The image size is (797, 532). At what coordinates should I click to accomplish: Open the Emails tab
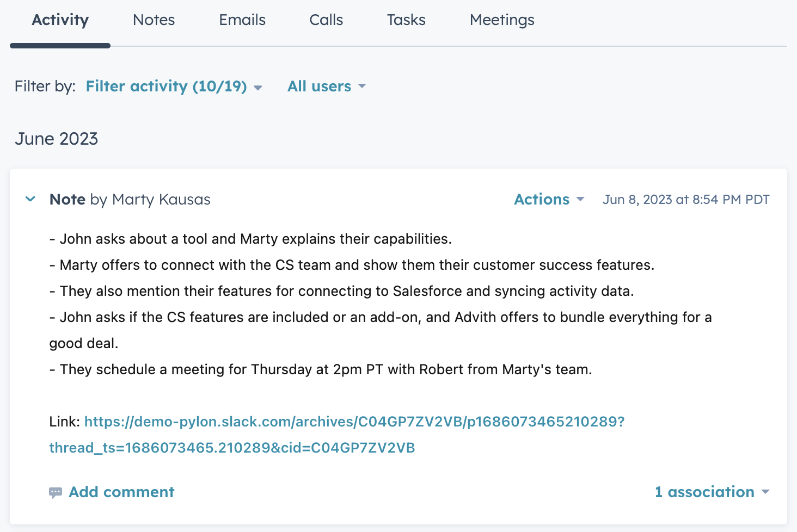(x=242, y=20)
